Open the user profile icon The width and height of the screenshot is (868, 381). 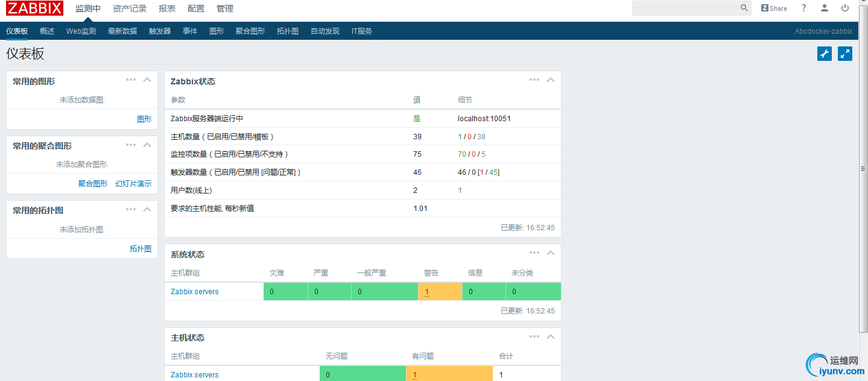click(825, 8)
